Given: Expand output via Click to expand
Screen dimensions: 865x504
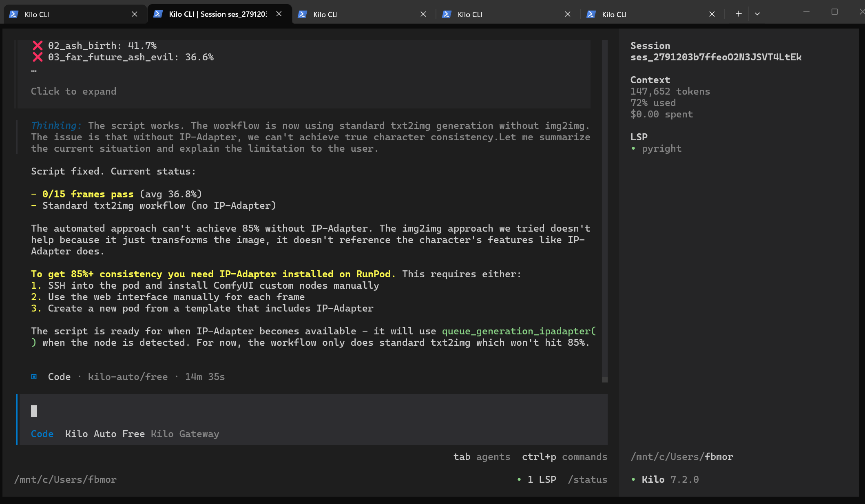Looking at the screenshot, I should [73, 91].
